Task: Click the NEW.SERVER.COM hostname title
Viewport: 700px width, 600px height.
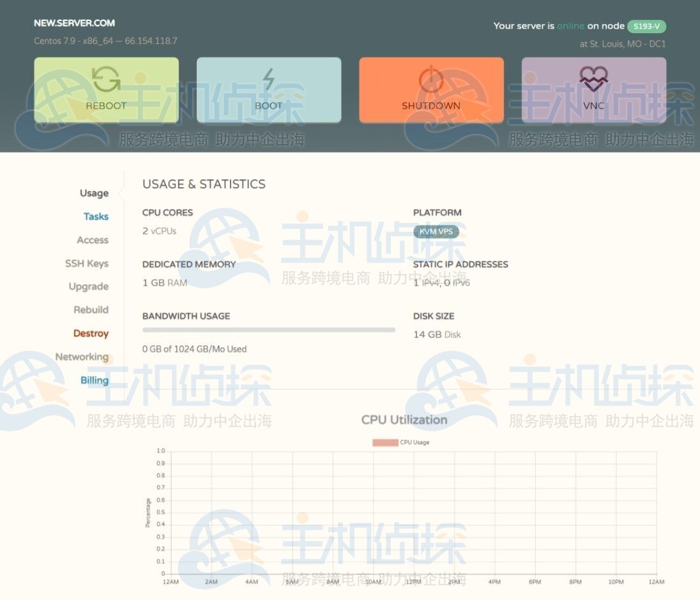Action: 74,23
